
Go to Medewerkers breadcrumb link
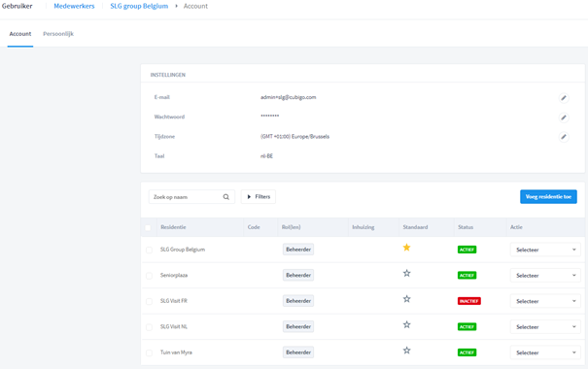click(74, 6)
